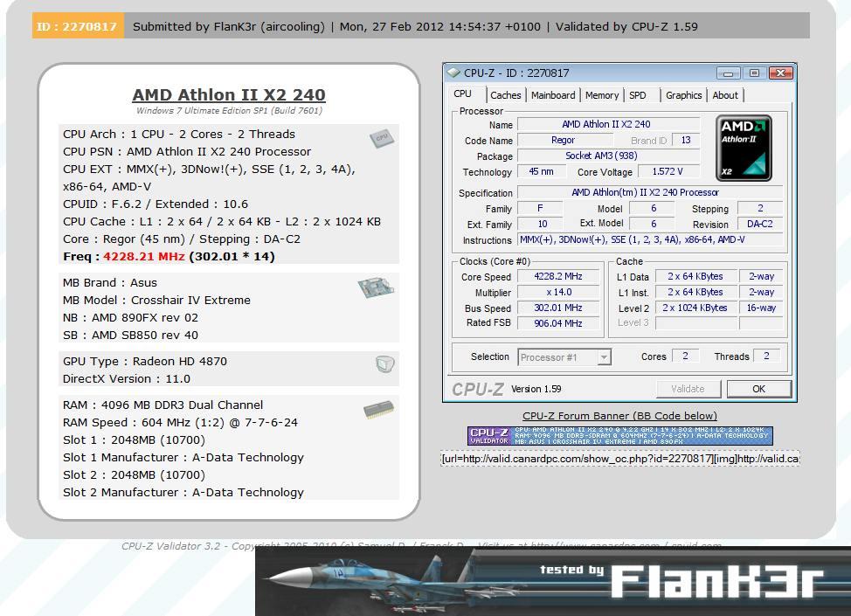Click the MB Model Crosshair IV Extreme line
The height and width of the screenshot is (616, 851).
(x=157, y=300)
